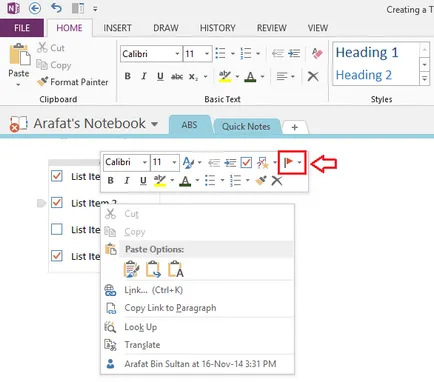The image size is (434, 382).
Task: Apply bullet list from the ribbon
Action: [221, 53]
